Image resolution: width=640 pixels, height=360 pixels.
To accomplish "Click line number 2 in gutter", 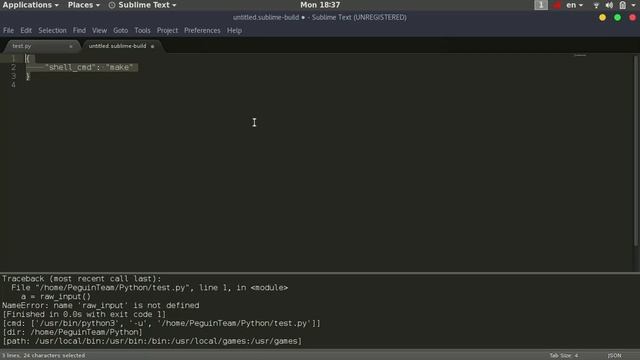I will [x=13, y=67].
